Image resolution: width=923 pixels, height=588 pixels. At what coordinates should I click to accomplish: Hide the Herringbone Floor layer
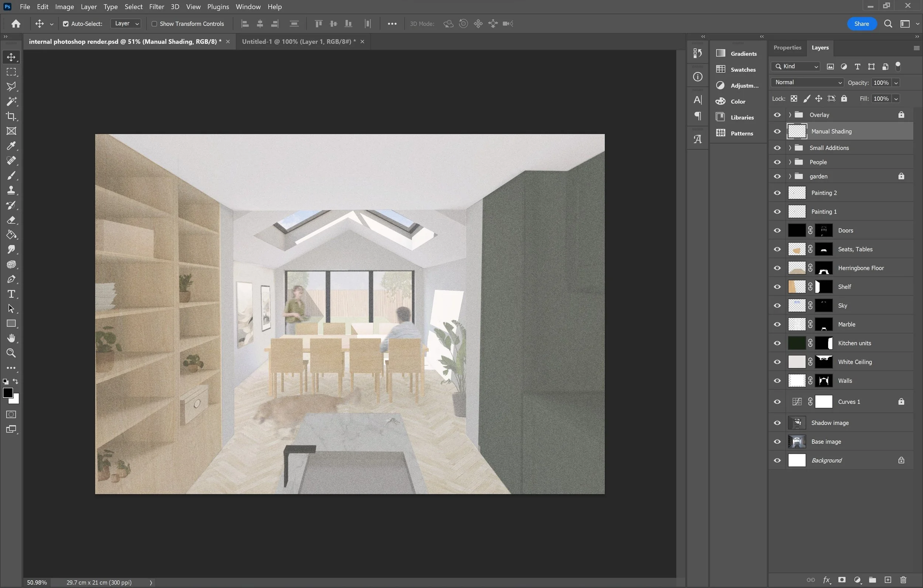point(777,268)
